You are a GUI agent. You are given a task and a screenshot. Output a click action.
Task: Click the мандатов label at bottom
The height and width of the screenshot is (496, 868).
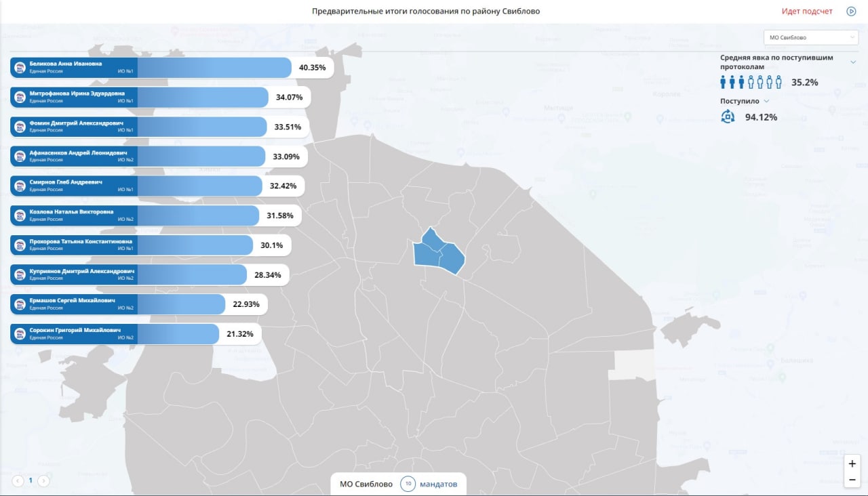[438, 484]
